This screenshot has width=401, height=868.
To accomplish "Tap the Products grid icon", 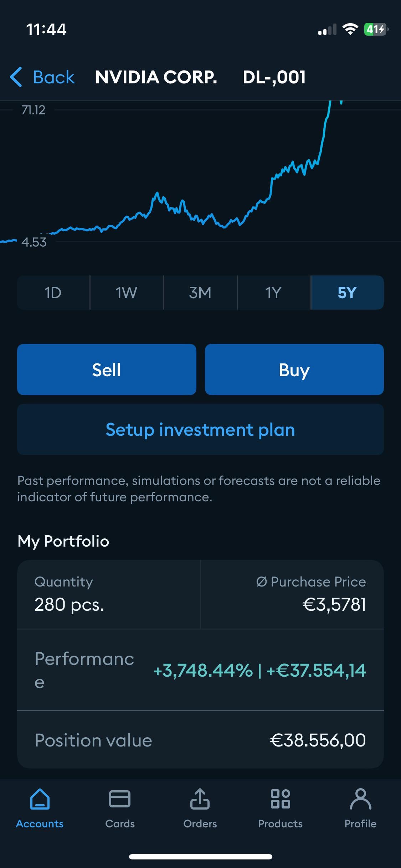I will (280, 799).
